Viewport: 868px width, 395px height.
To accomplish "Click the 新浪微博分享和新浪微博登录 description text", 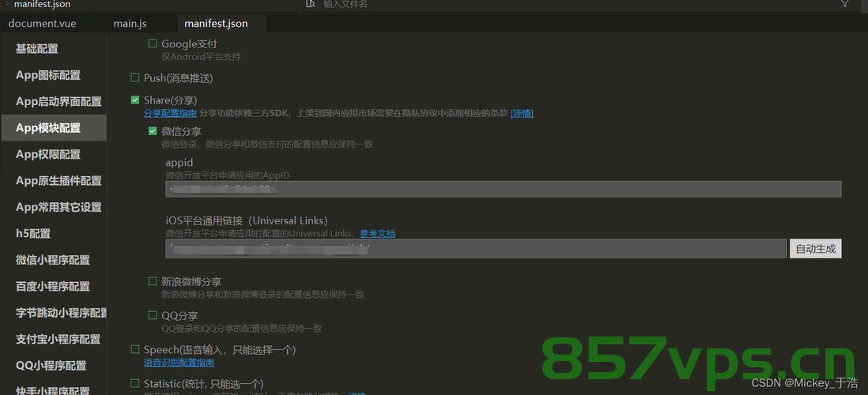I will (x=263, y=295).
